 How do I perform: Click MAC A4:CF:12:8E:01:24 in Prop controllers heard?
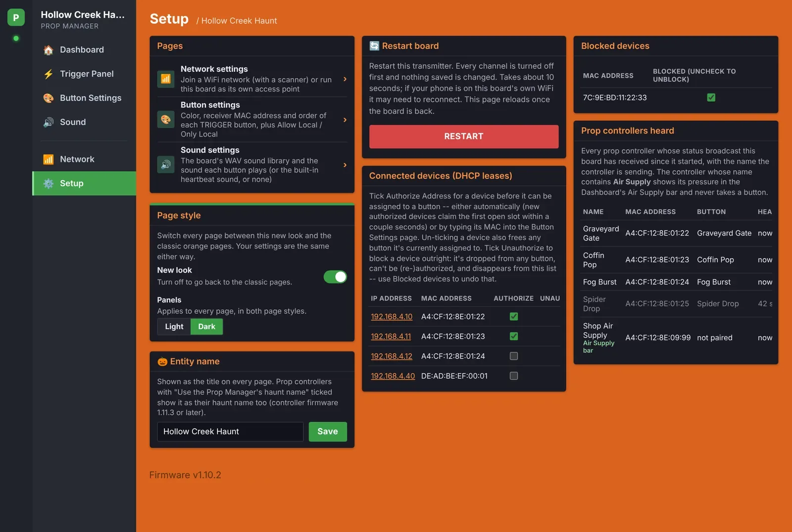657,282
